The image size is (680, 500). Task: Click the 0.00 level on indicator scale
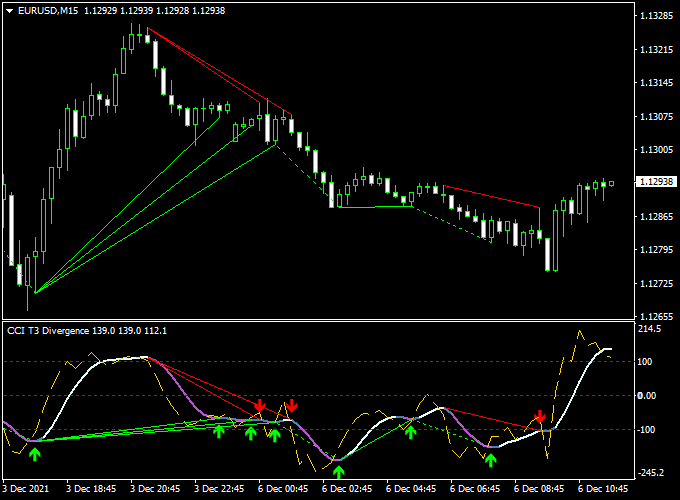(x=647, y=395)
